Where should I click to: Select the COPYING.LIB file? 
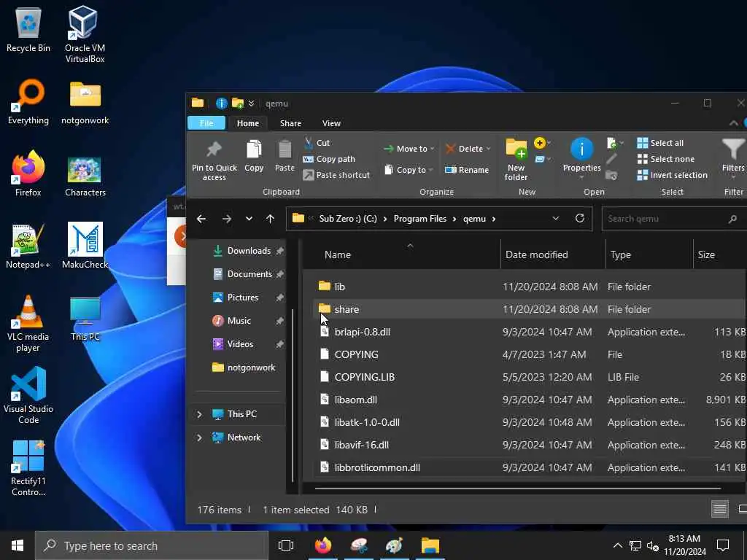529,377
